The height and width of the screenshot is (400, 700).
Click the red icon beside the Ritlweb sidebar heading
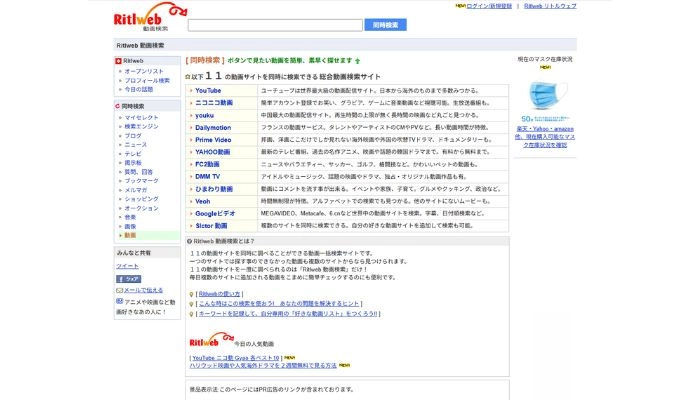pyautogui.click(x=119, y=61)
